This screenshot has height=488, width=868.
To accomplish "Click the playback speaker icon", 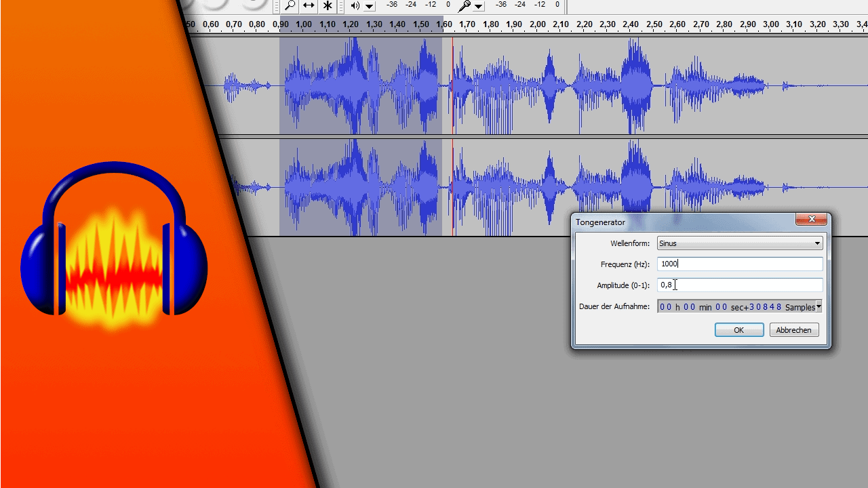I will [355, 5].
